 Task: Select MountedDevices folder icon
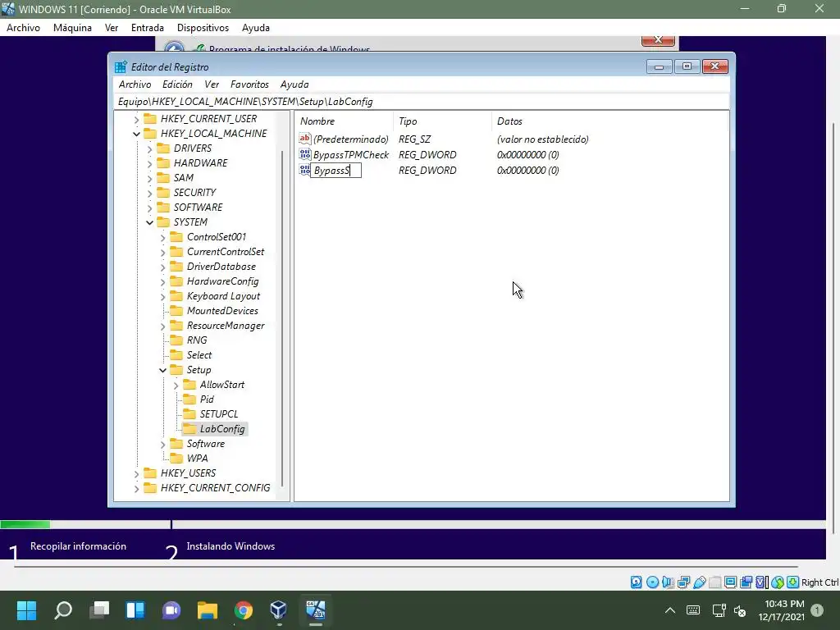(x=176, y=310)
